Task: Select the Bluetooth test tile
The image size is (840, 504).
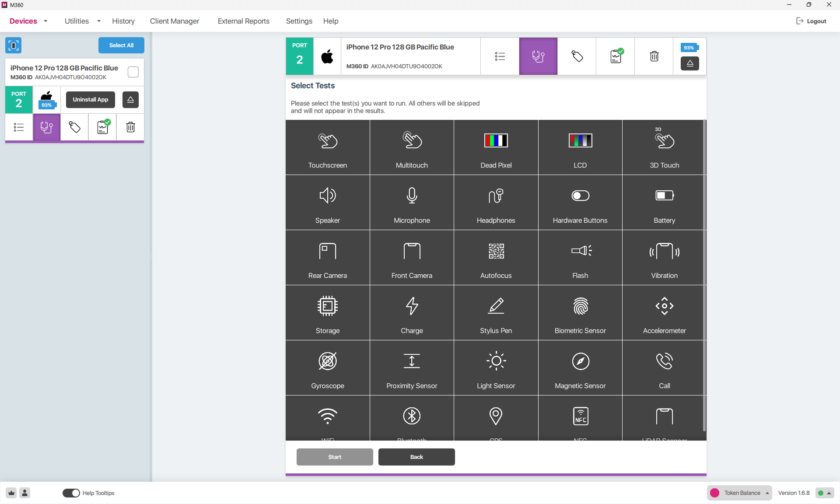Action: coord(412,418)
